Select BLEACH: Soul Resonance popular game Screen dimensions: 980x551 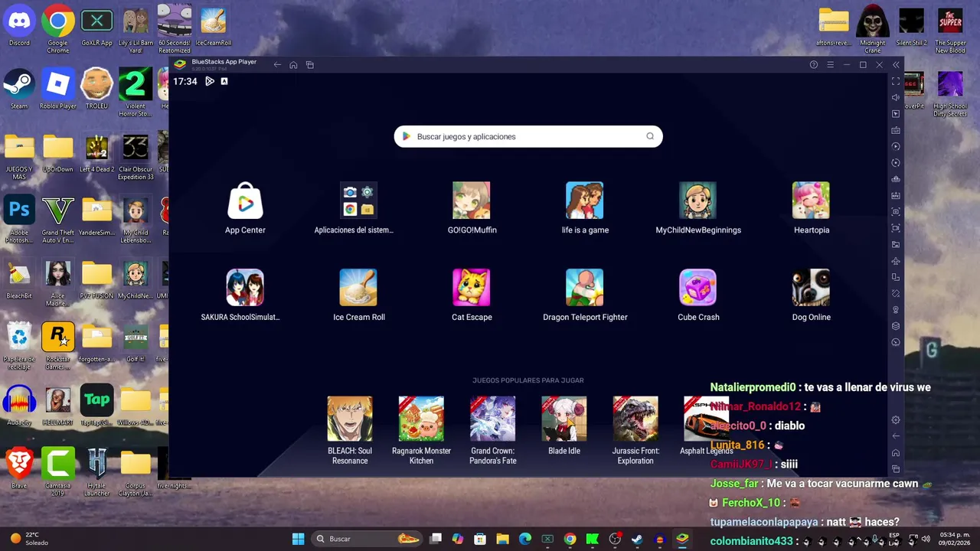350,430
